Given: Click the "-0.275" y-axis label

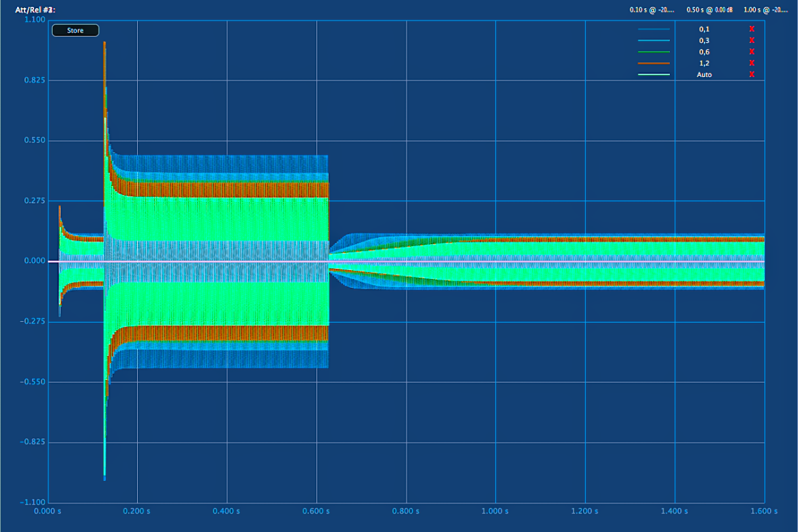Looking at the screenshot, I should (x=33, y=321).
